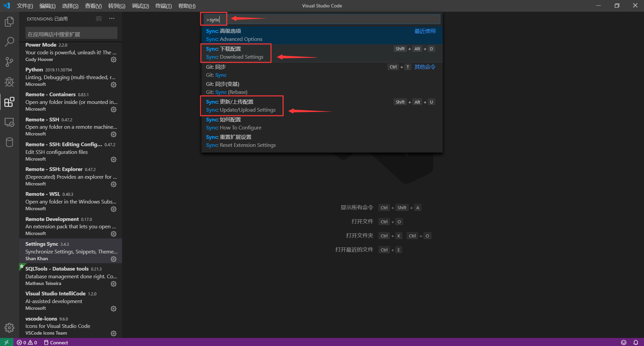This screenshot has width=644, height=346.
Task: Open manage gear for Remote - SSH: Editing Config
Action: click(114, 159)
